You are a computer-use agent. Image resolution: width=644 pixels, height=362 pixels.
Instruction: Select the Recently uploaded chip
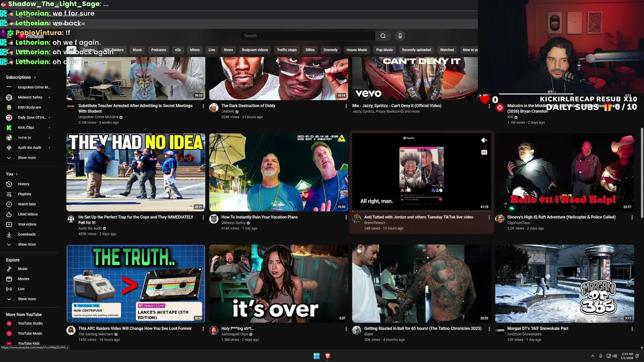pos(417,50)
